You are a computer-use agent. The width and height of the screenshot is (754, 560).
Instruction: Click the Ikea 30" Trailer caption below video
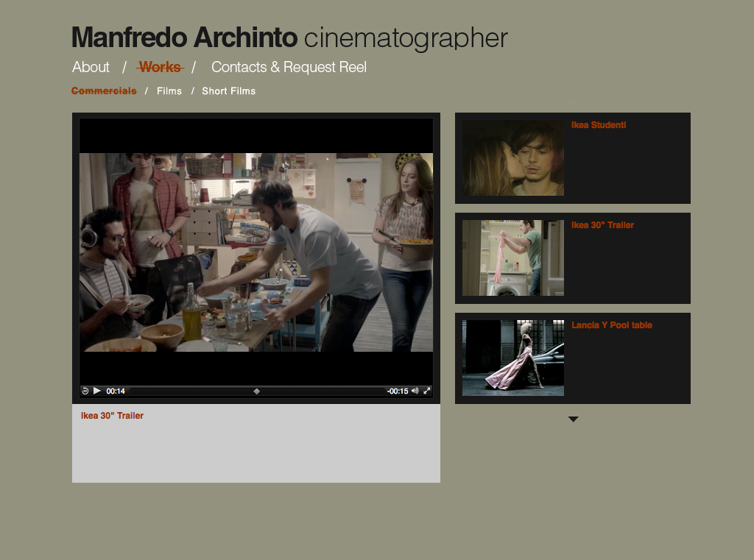pos(112,416)
